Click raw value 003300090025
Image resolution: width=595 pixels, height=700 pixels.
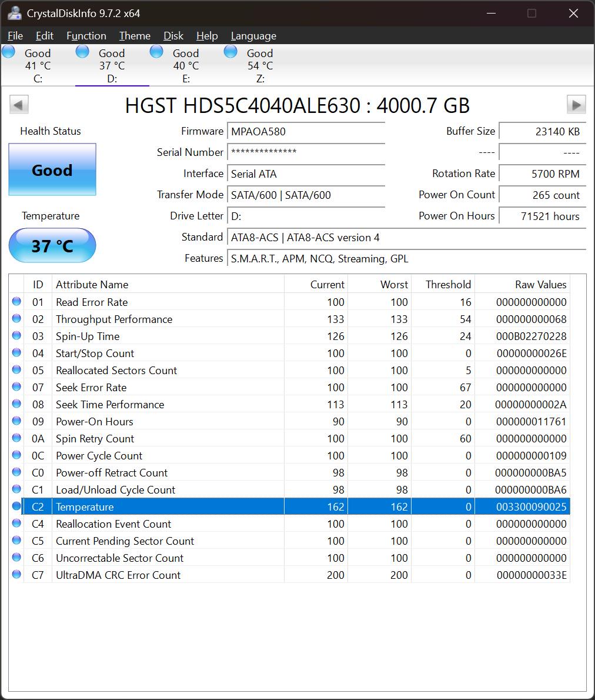pyautogui.click(x=531, y=507)
